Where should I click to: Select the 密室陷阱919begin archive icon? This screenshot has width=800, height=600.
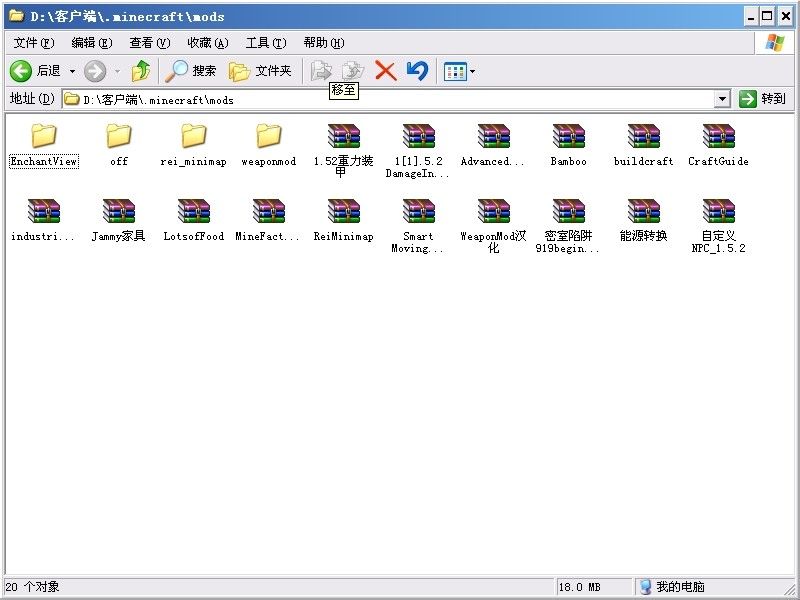click(x=569, y=211)
